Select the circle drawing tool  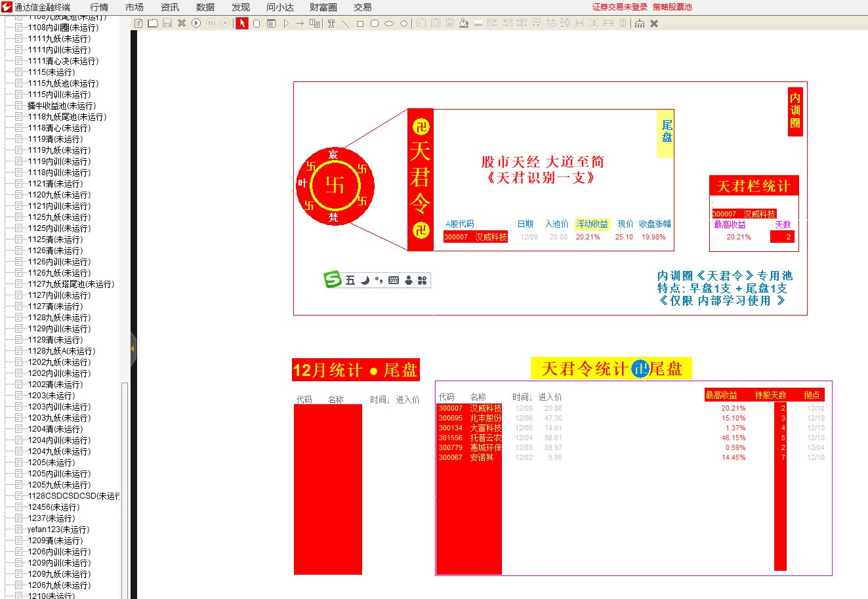403,24
